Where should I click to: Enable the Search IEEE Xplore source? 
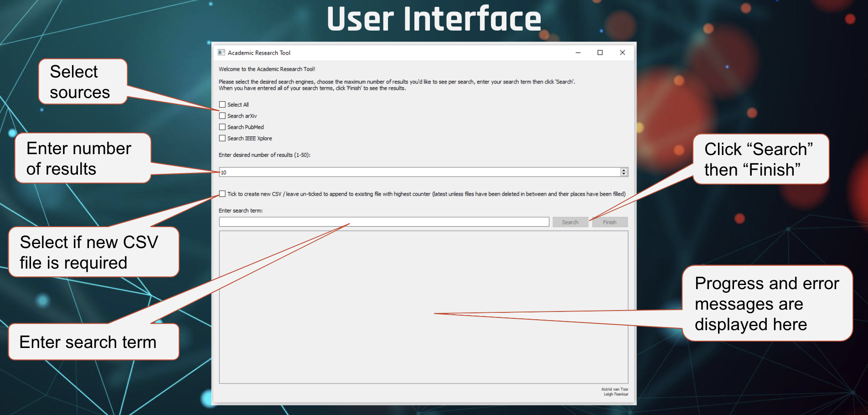222,138
